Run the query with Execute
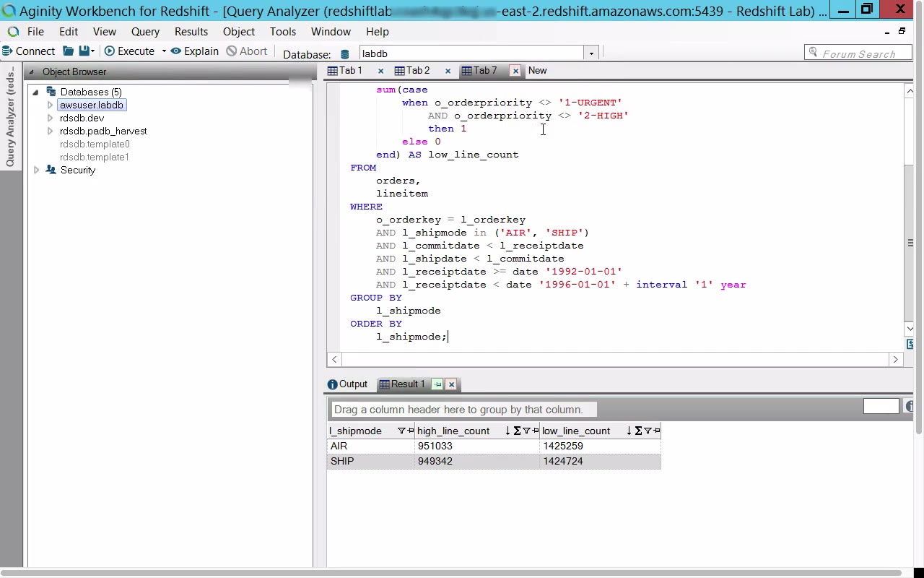The image size is (924, 578). [129, 51]
